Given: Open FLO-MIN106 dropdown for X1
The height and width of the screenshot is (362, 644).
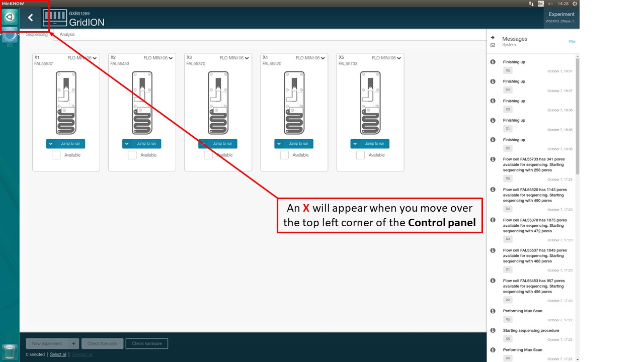Looking at the screenshot, I should (83, 58).
